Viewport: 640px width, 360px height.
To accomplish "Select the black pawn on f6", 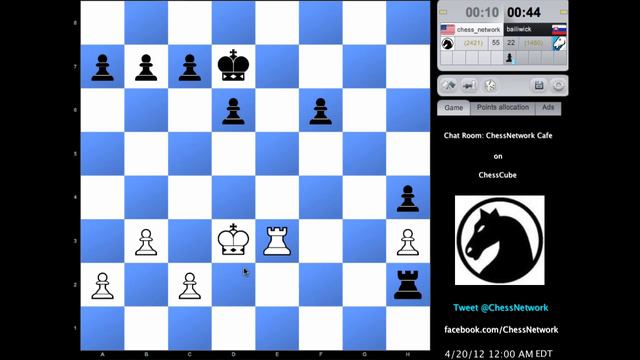I will pyautogui.click(x=320, y=111).
